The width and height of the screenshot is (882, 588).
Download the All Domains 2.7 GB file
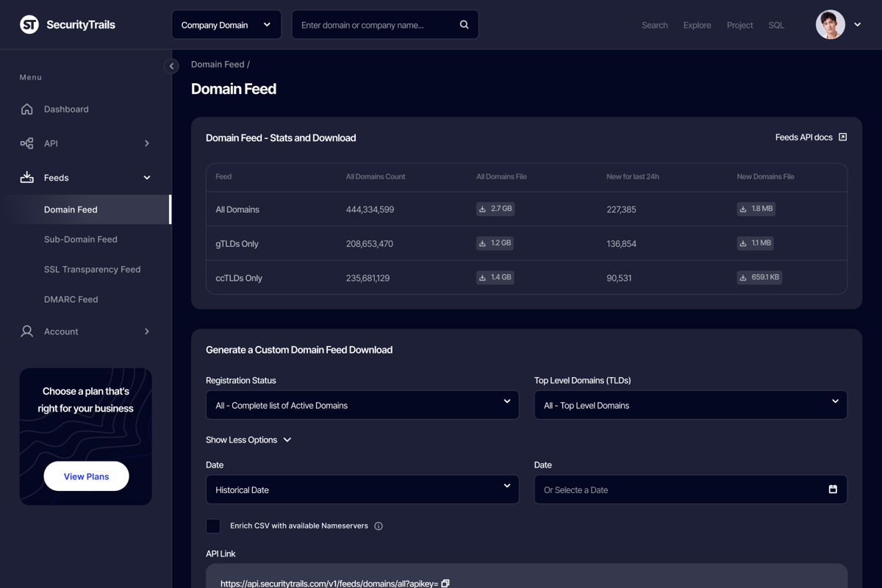coord(495,209)
